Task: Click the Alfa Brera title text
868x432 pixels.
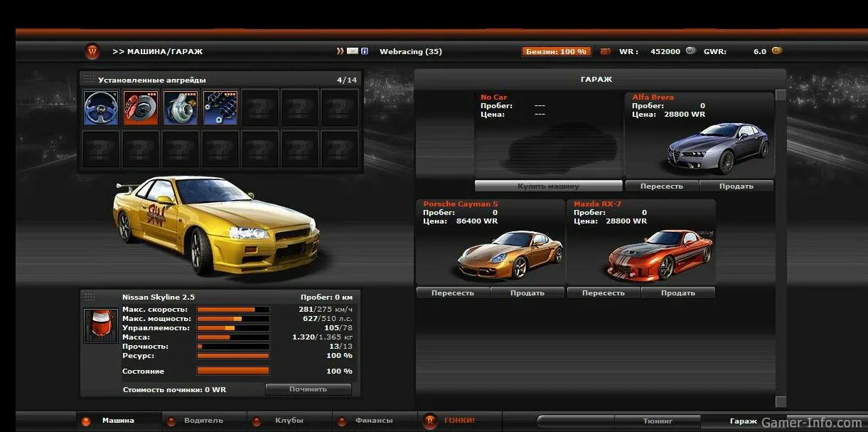Action: pos(653,98)
